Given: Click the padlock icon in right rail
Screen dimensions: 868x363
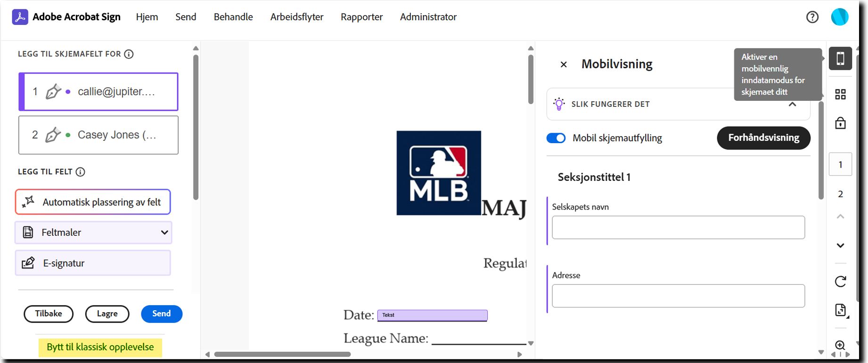Looking at the screenshot, I should coord(840,123).
